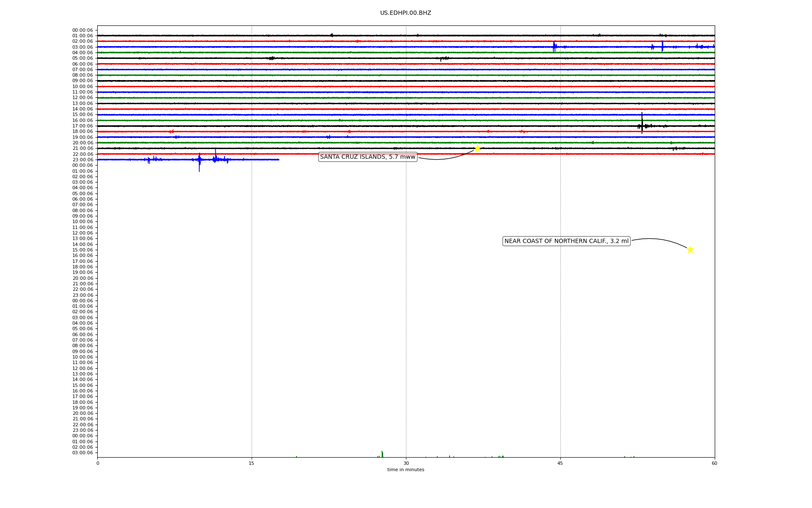The height and width of the screenshot is (508, 812).
Task: Click the small green blips near 39 minutes at bottom
Action: click(502, 456)
